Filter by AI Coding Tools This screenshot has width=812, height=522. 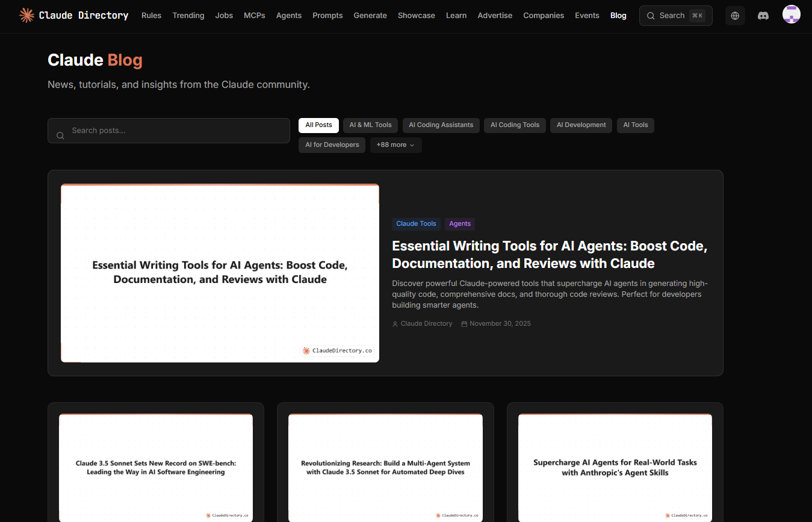(x=515, y=125)
